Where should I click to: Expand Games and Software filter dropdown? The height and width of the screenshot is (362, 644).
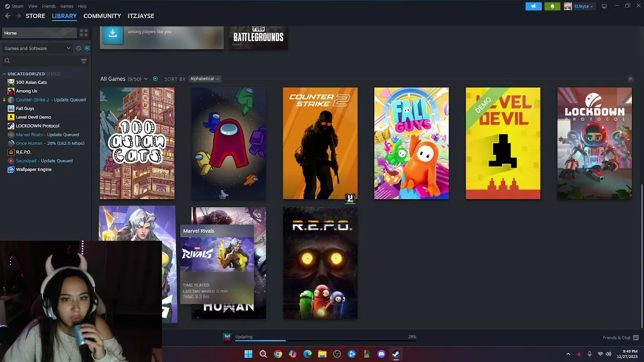coord(37,48)
